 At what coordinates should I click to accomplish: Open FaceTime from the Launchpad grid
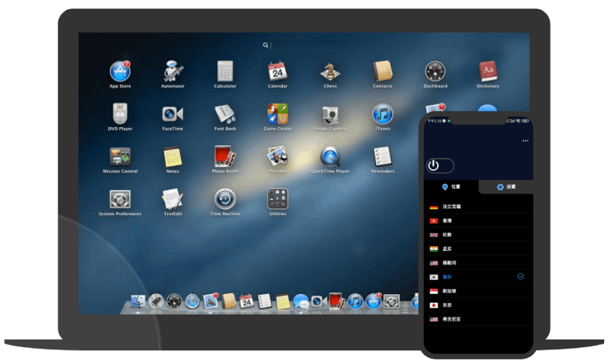[173, 115]
